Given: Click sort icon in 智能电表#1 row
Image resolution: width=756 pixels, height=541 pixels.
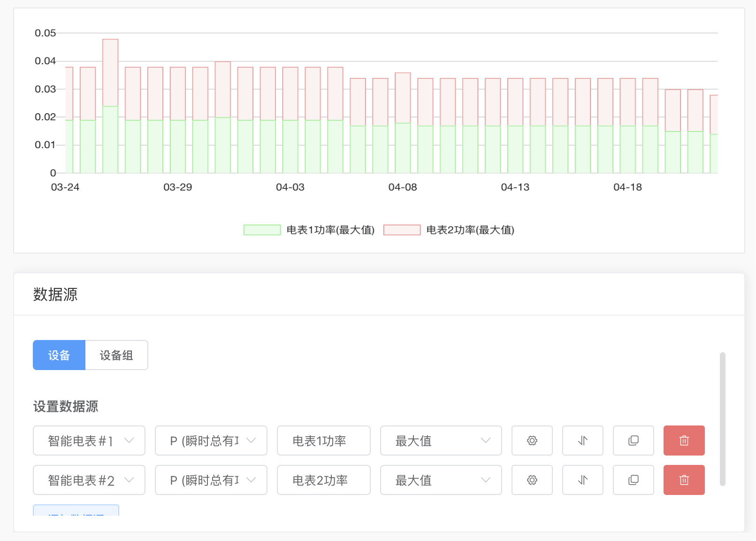Looking at the screenshot, I should [582, 441].
